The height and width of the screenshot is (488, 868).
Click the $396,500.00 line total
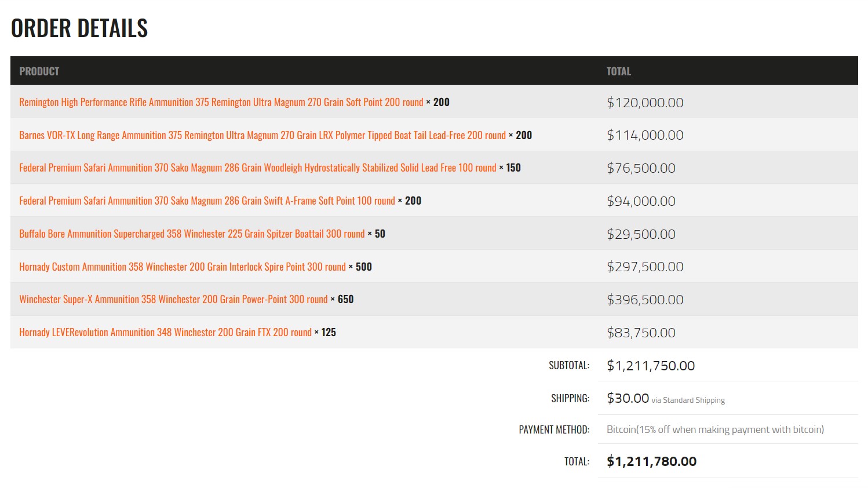(x=645, y=300)
